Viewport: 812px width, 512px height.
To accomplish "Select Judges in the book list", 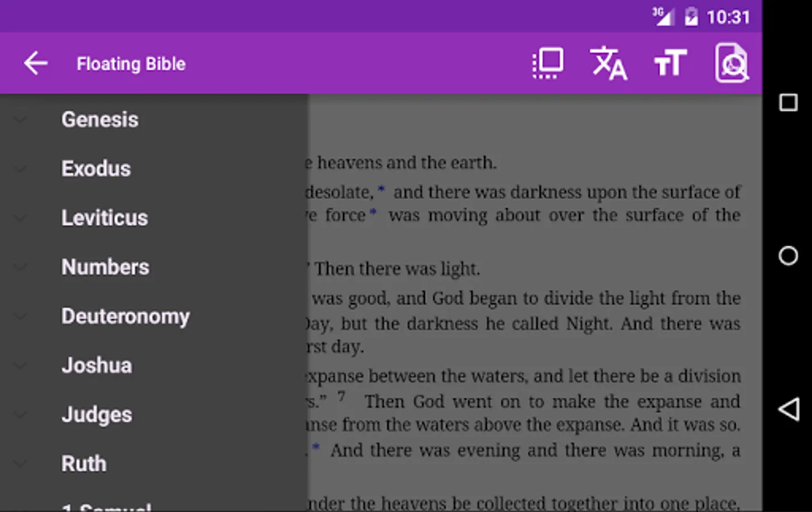I will point(97,415).
